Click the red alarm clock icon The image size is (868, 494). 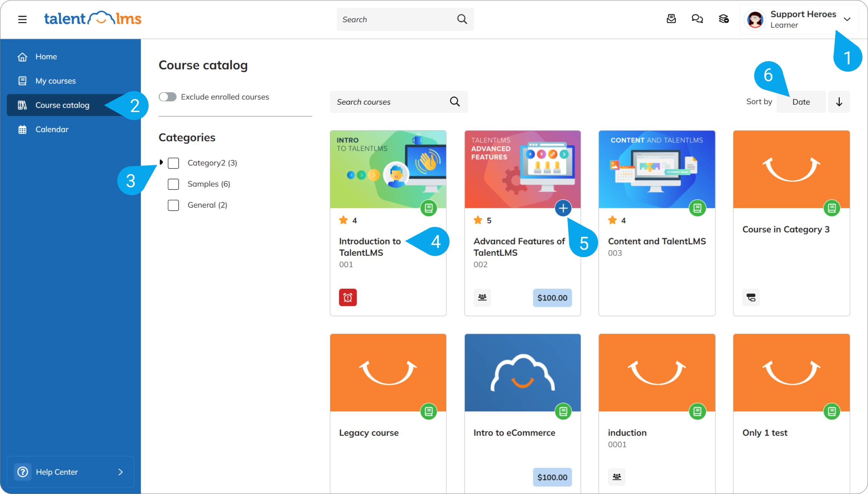[348, 298]
